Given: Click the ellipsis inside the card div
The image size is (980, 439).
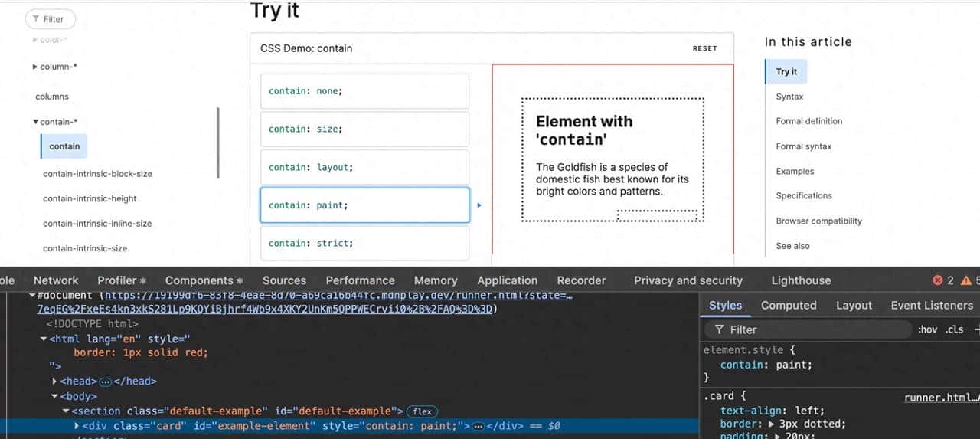Looking at the screenshot, I should (x=479, y=426).
